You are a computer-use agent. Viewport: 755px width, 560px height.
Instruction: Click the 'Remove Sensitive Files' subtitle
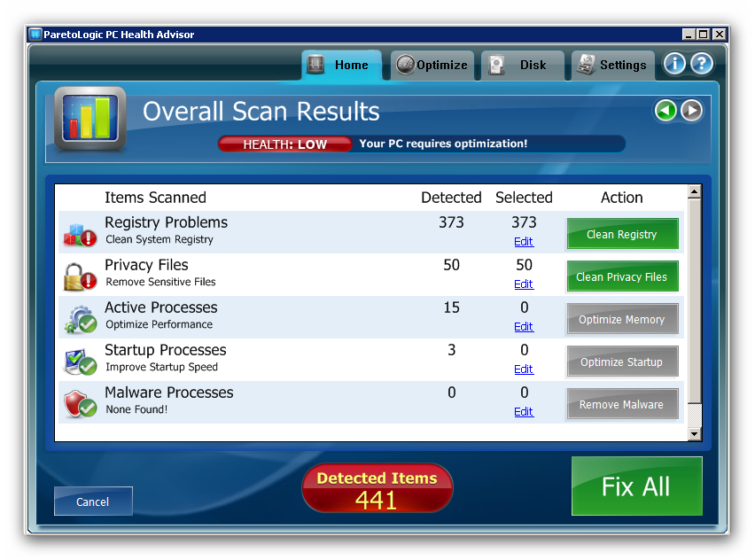[160, 282]
